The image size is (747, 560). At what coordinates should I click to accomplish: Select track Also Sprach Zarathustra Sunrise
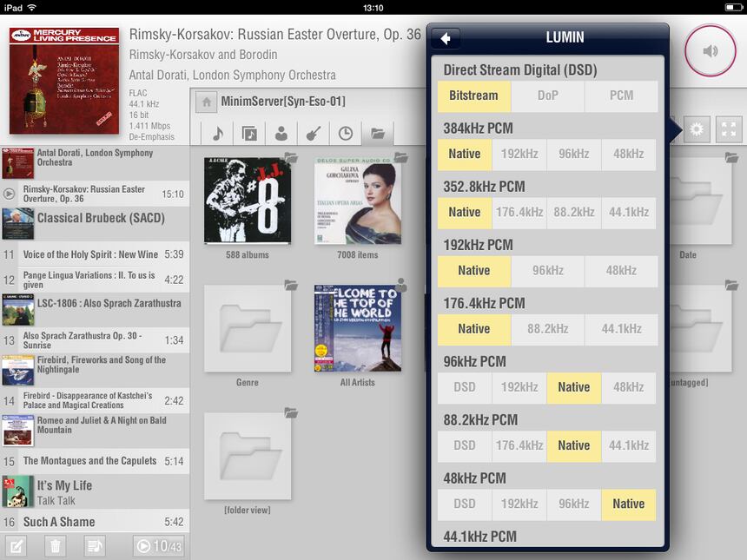coord(95,340)
